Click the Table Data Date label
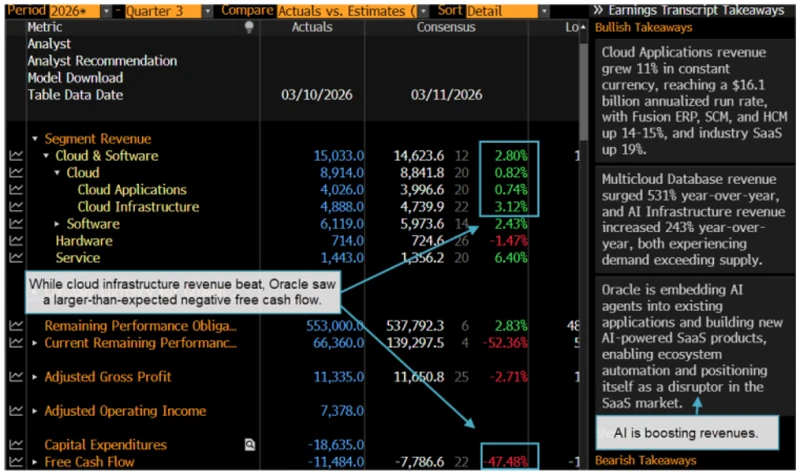 coord(75,95)
